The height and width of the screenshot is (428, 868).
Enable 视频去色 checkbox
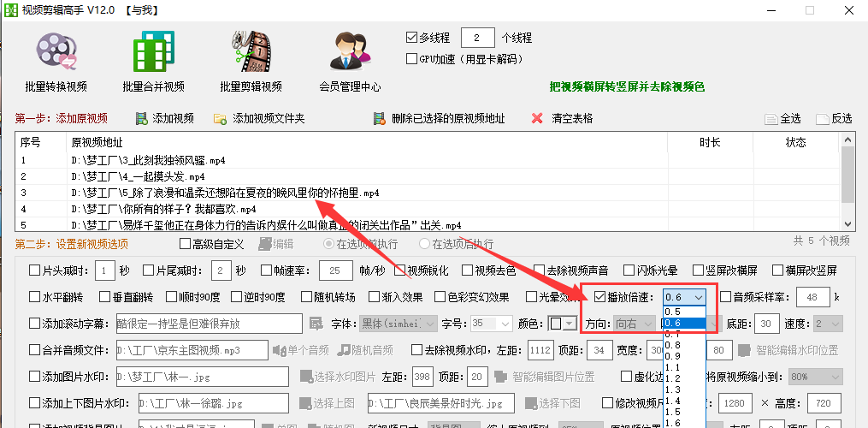467,270
